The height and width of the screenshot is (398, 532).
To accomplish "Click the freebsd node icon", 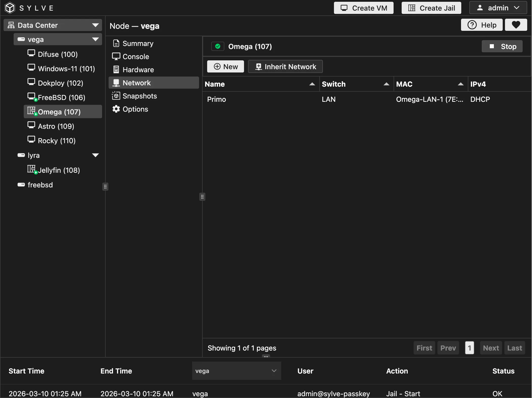I will [21, 185].
